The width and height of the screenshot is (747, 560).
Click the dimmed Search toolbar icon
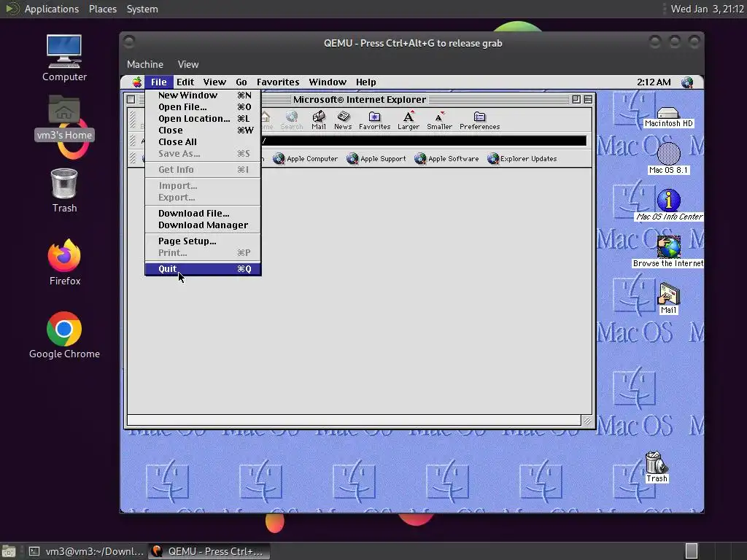point(292,120)
